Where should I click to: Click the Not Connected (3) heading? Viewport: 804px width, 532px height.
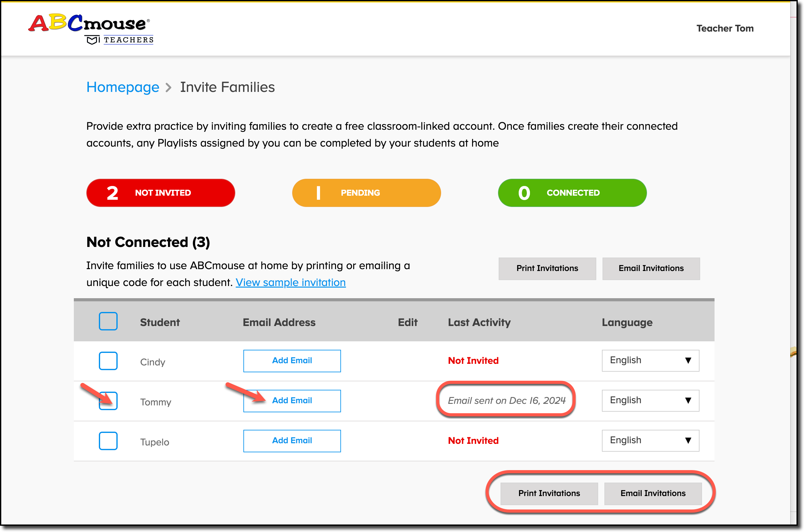click(148, 242)
